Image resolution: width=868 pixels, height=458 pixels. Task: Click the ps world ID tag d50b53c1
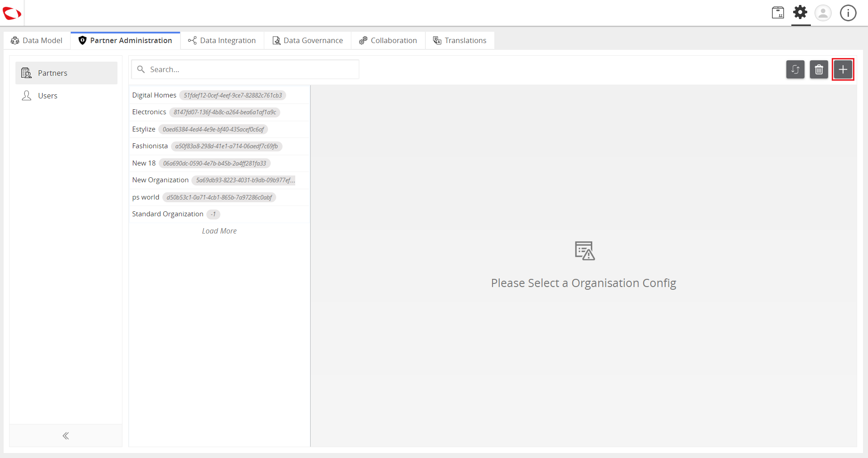point(219,197)
